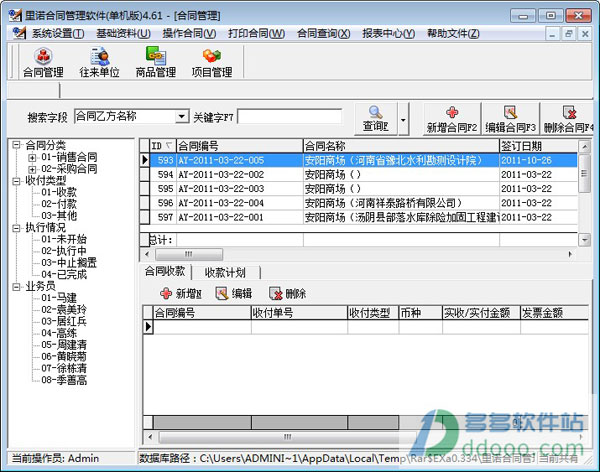
Task: Click the 实收/实付金额 column header
Action: 481,313
